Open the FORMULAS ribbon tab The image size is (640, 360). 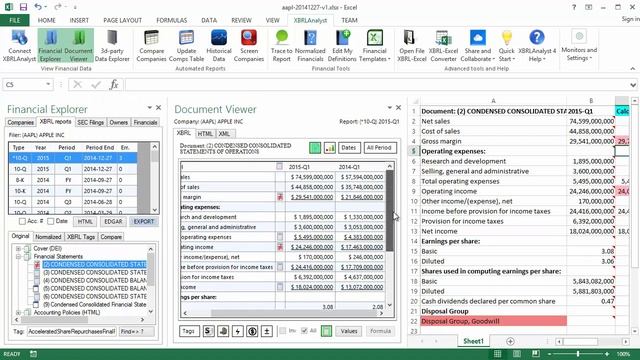[171, 20]
